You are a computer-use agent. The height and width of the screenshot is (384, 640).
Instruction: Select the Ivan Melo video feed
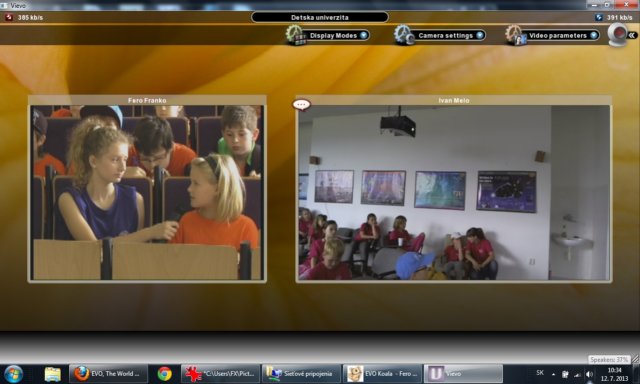coord(453,192)
